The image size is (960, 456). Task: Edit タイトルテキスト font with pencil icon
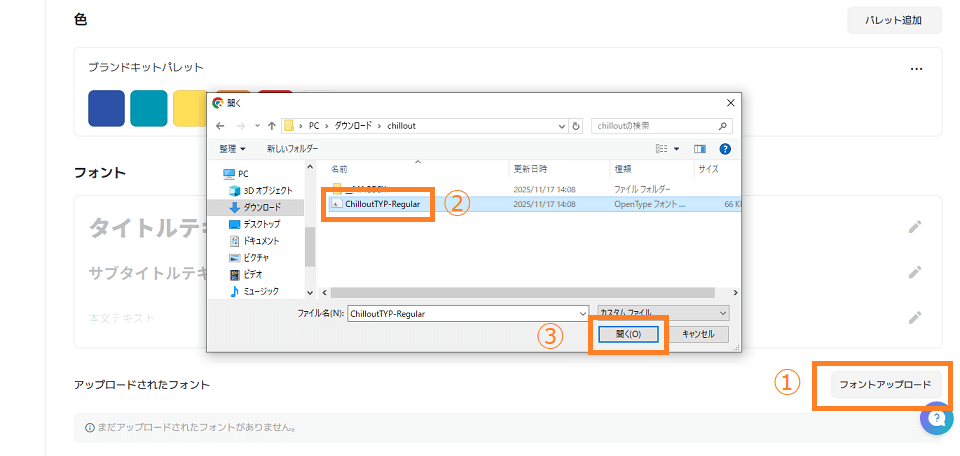coord(915,227)
